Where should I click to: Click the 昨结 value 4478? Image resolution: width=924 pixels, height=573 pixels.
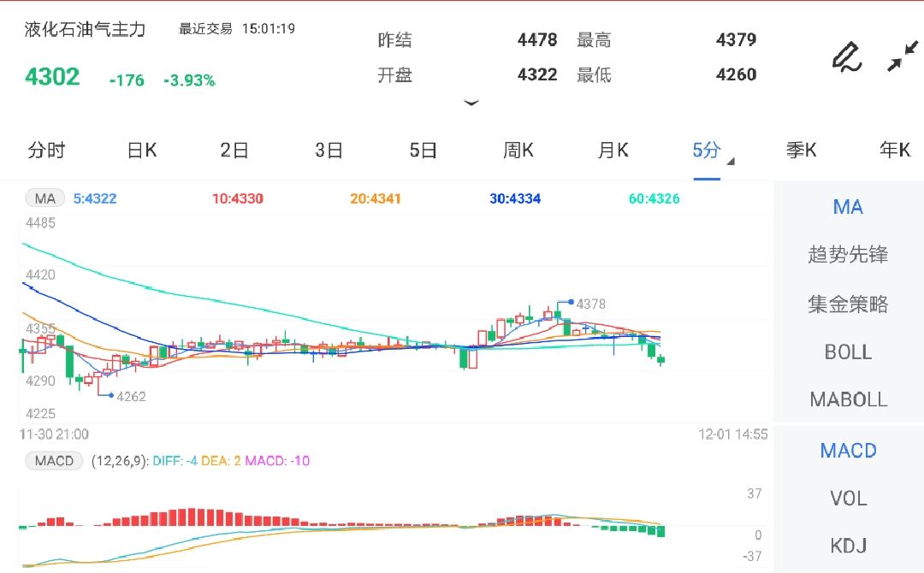[537, 39]
